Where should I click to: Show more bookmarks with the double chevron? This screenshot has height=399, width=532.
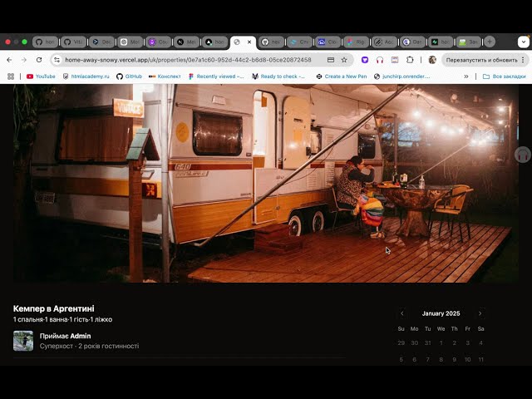[466, 76]
